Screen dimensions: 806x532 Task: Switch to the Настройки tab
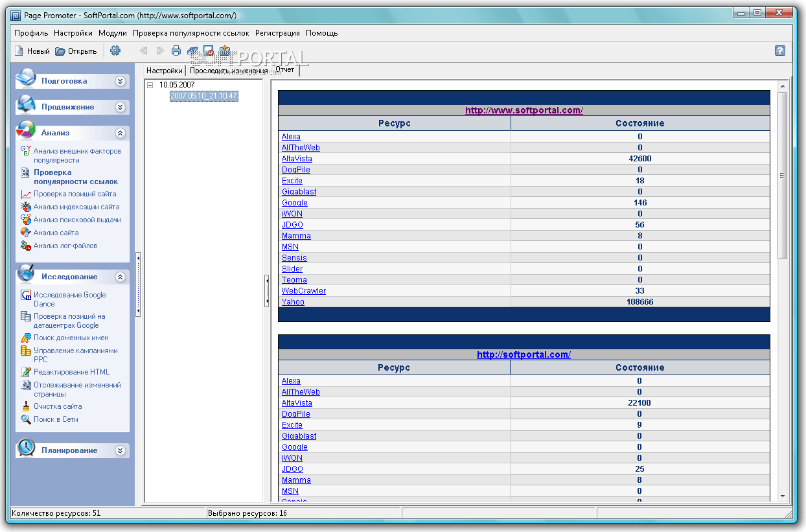click(x=165, y=71)
